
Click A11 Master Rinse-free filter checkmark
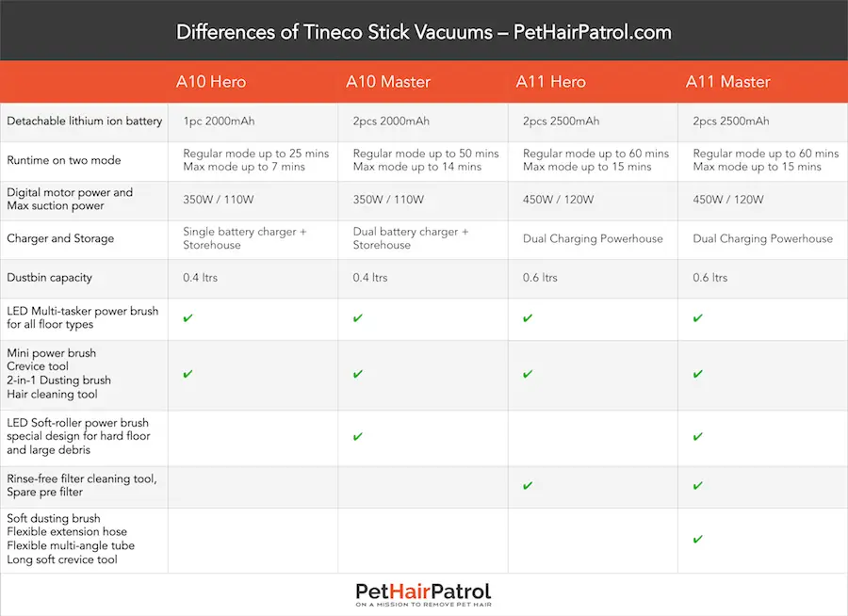697,486
